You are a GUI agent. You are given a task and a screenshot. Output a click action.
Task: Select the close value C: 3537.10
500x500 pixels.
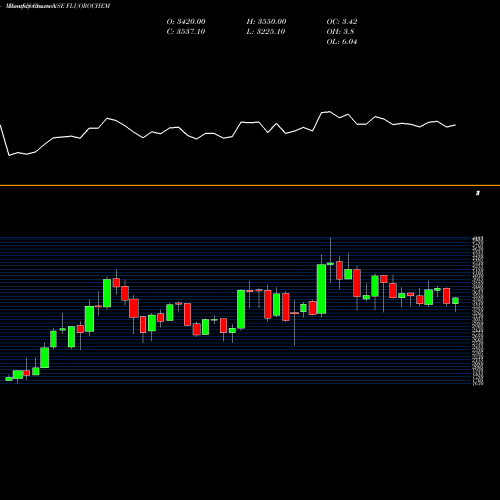pos(186,32)
